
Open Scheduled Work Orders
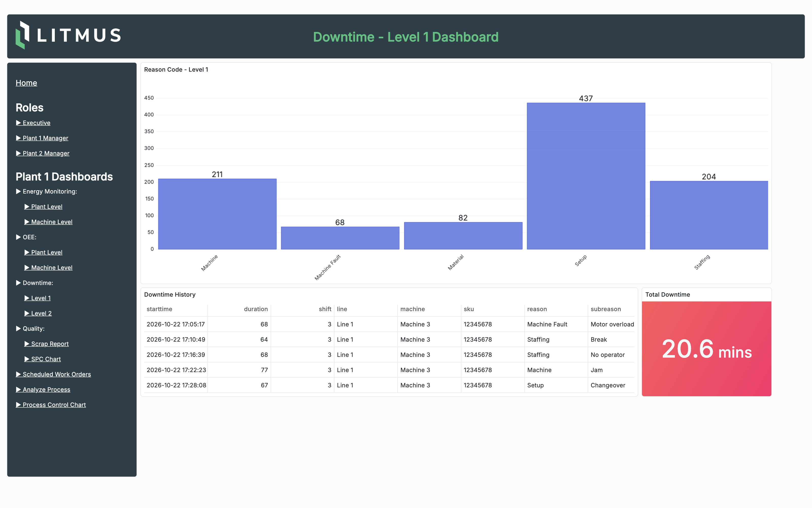click(x=53, y=374)
